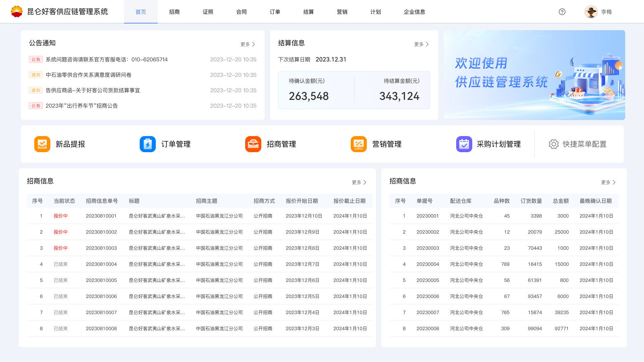
Task: Open the 营销管理 orange icon
Action: pyautogui.click(x=359, y=144)
